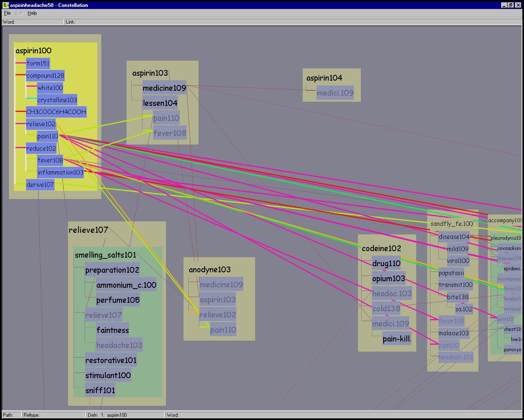Click the Word field in top bar
The height and width of the screenshot is (420, 524).
pyautogui.click(x=33, y=22)
